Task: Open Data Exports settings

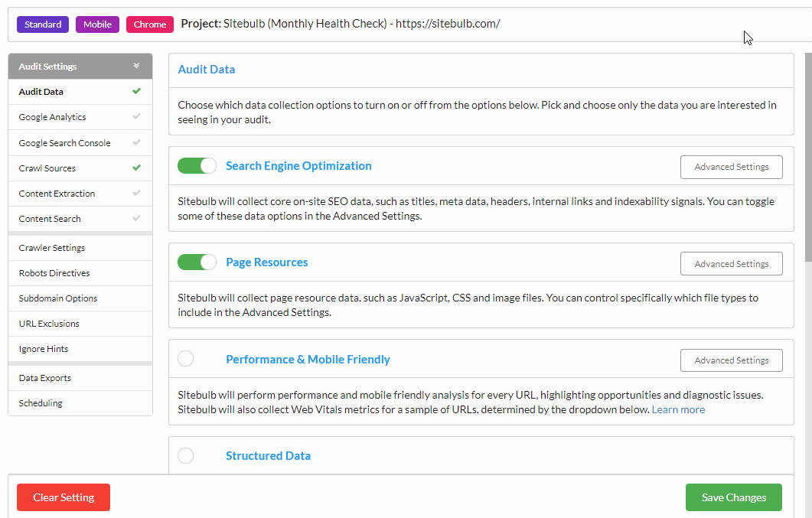Action: (80, 378)
